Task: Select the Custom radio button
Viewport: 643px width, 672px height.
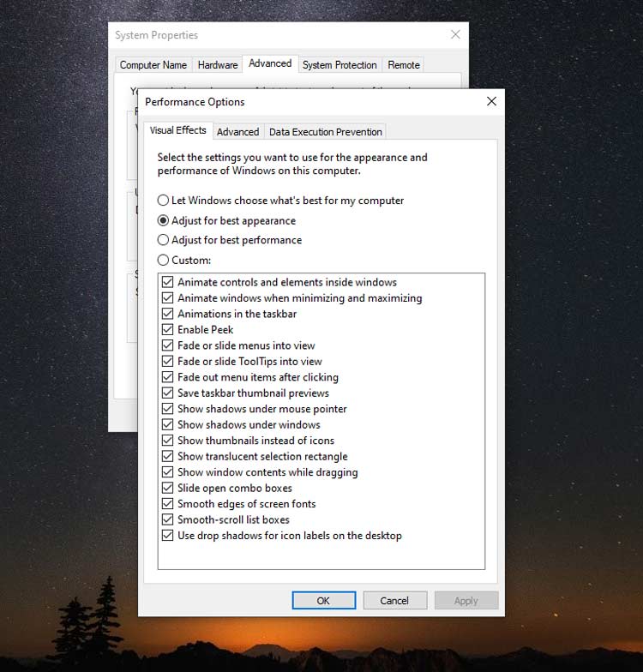Action: click(x=164, y=260)
